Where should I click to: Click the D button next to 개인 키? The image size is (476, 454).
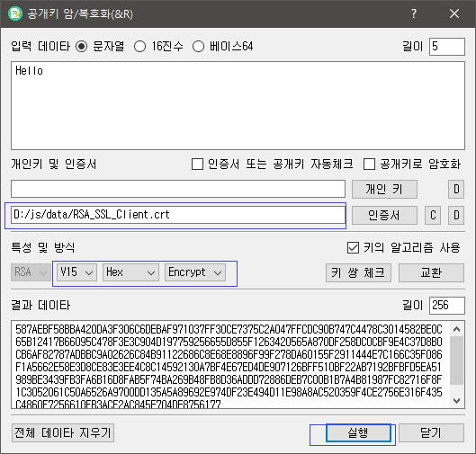point(456,190)
